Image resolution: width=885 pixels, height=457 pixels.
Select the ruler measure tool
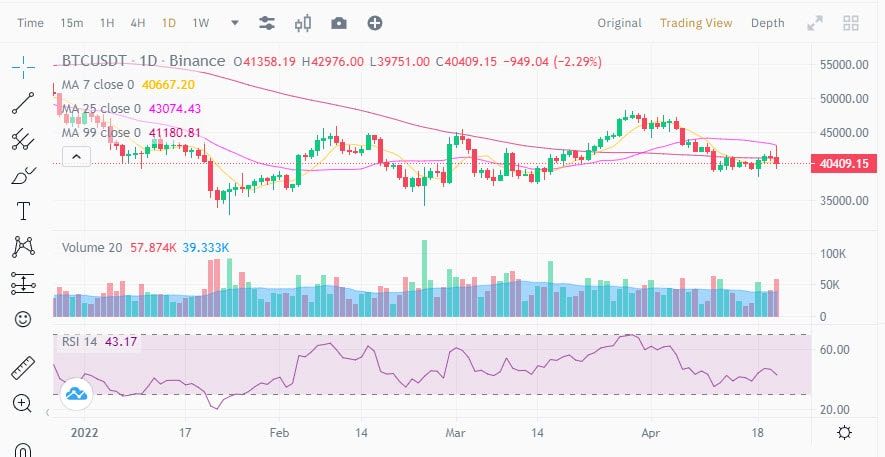coord(23,368)
